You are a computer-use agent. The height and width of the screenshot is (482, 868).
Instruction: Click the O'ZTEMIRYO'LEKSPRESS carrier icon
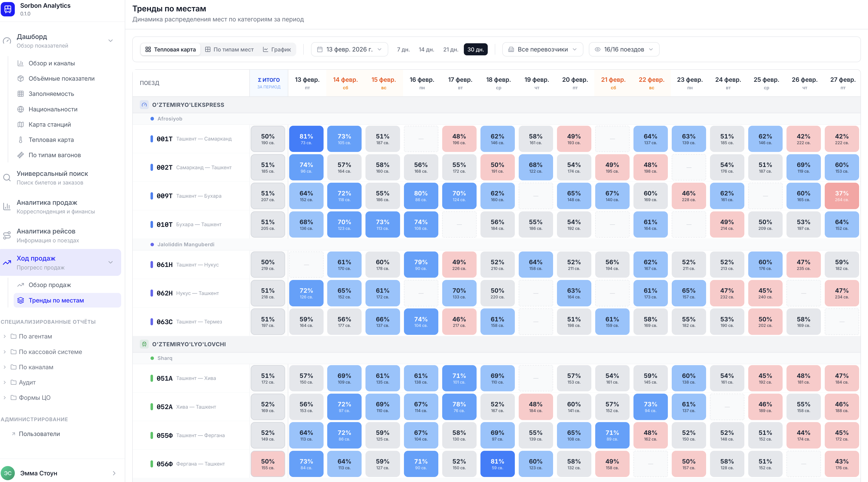tap(144, 105)
